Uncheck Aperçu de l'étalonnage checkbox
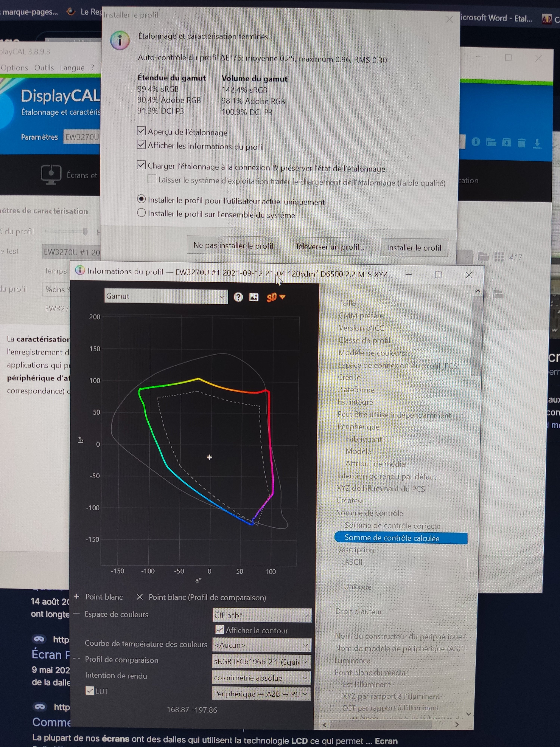The image size is (560, 747). pyautogui.click(x=141, y=131)
